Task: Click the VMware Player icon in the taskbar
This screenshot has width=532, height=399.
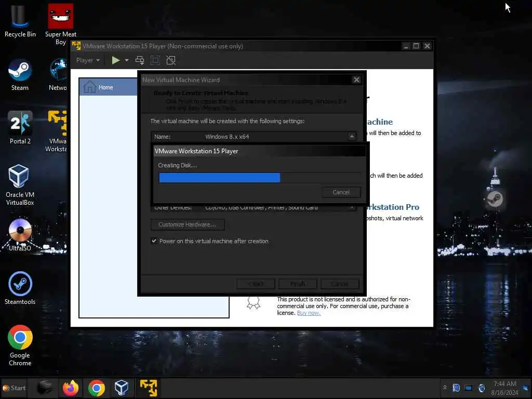Action: click(149, 388)
